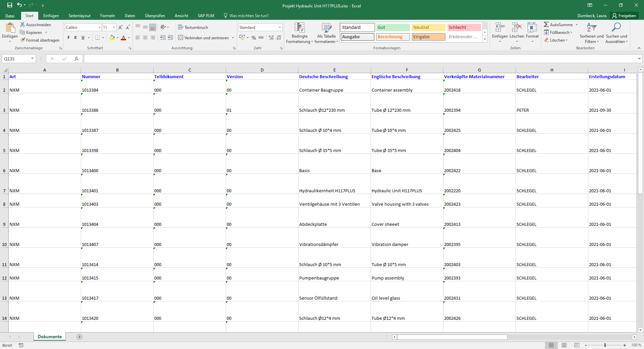Switch to Normal view in status bar
Screen dimensions: 644x349
pyautogui.click(x=551, y=345)
